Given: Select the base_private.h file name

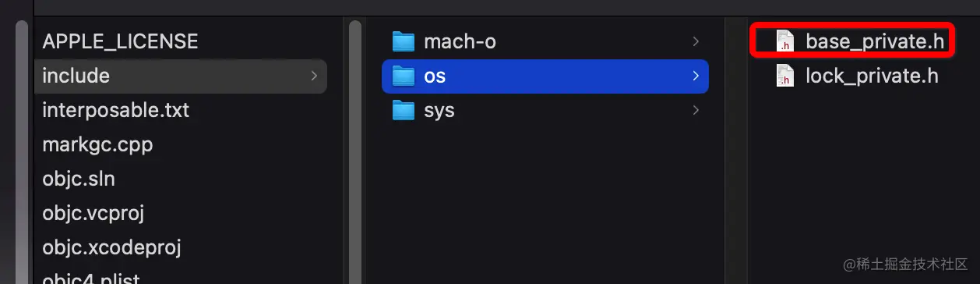Looking at the screenshot, I should coord(876,41).
